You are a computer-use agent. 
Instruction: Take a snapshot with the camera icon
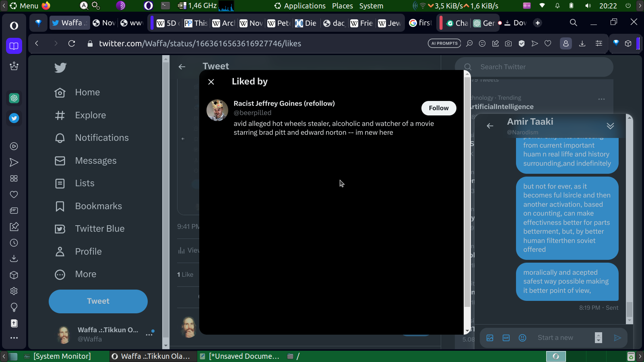click(508, 43)
